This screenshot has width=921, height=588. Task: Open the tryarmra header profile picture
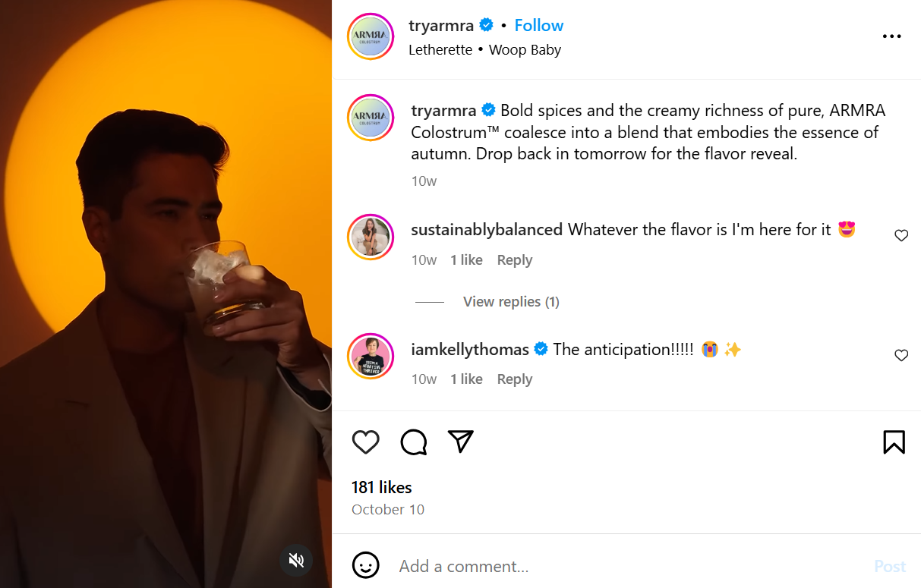[371, 36]
